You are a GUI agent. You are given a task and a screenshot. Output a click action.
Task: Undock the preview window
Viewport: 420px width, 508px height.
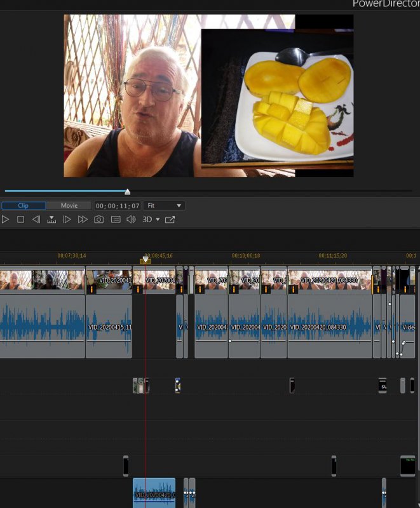(x=170, y=220)
